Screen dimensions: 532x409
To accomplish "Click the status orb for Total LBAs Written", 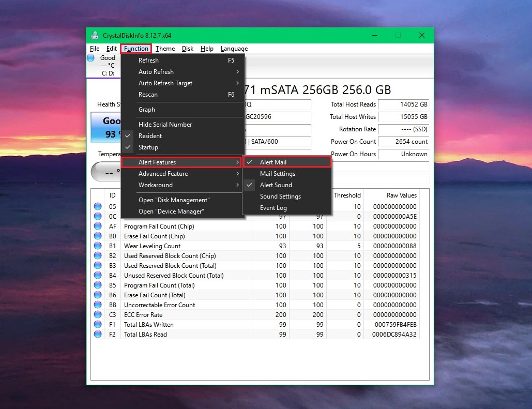I will tap(98, 325).
